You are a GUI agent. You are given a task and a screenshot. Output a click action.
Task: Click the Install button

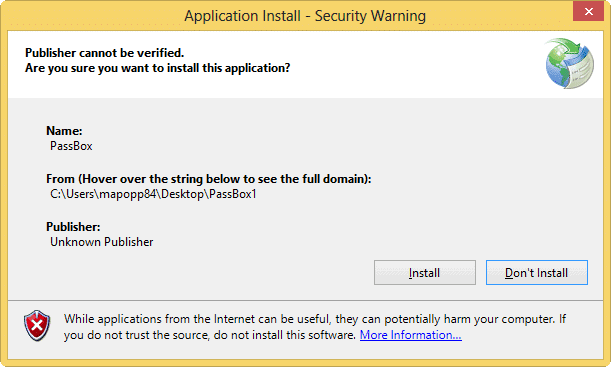pyautogui.click(x=425, y=273)
